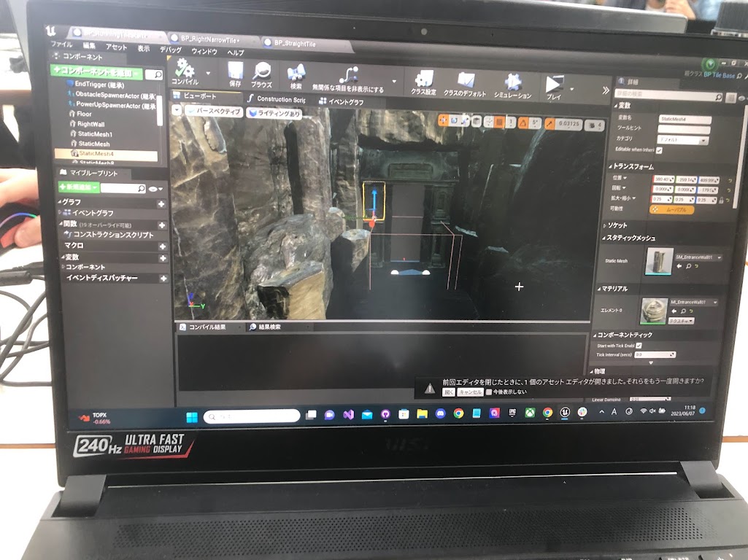Switch to the Construction Script tab
Viewport: 748px width, 560px height.
pos(277,98)
